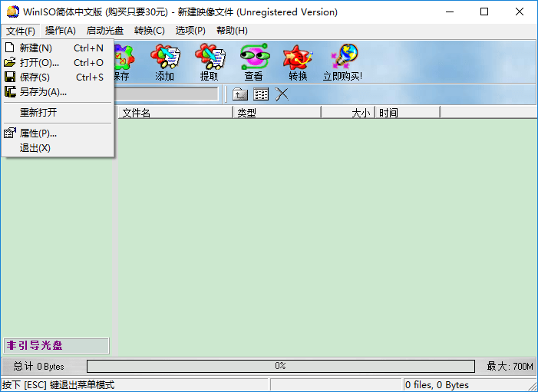The height and width of the screenshot is (392, 538).
Task: Click the 转换 (Convert) toolbar icon
Action: click(x=299, y=61)
